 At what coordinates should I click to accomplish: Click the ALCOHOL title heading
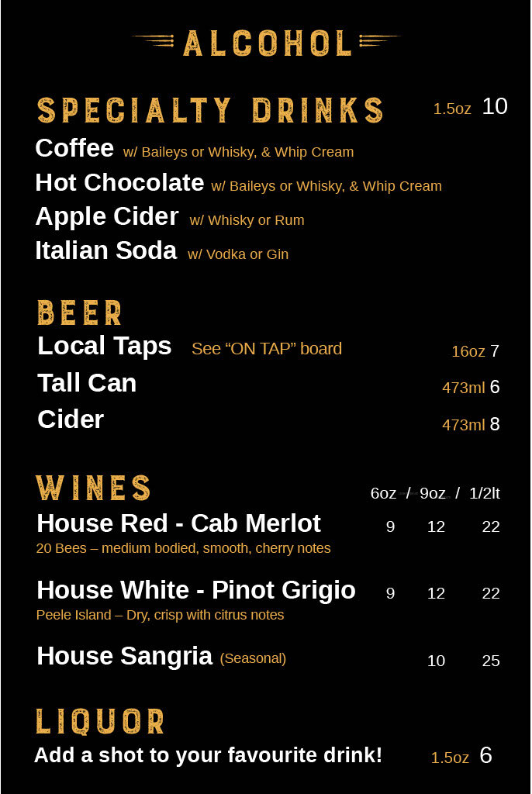[x=267, y=43]
